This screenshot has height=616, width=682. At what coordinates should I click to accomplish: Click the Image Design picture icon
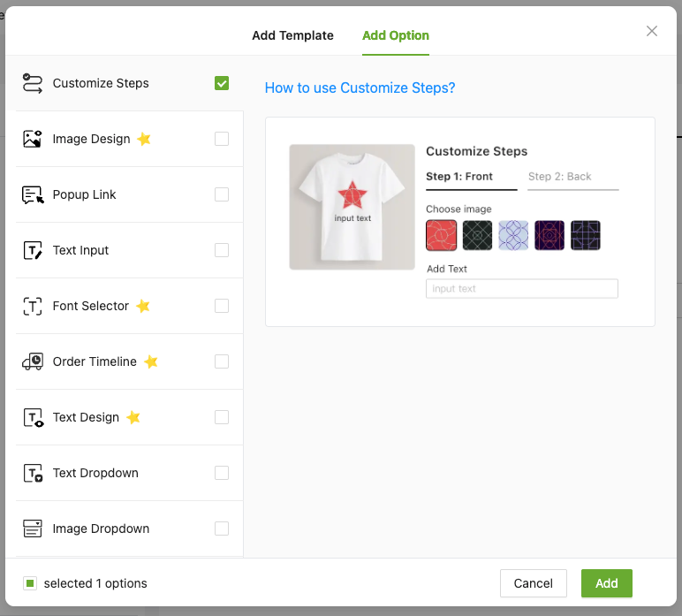pos(33,139)
